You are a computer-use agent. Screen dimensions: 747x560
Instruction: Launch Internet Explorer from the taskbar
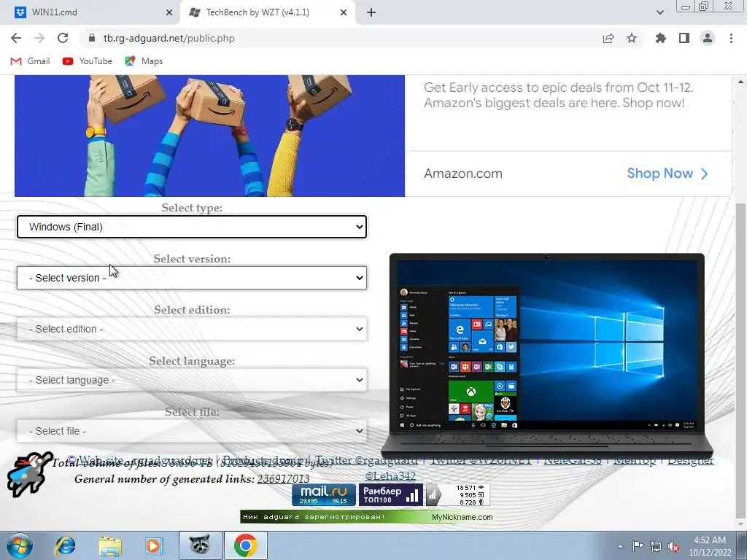pyautogui.click(x=65, y=545)
